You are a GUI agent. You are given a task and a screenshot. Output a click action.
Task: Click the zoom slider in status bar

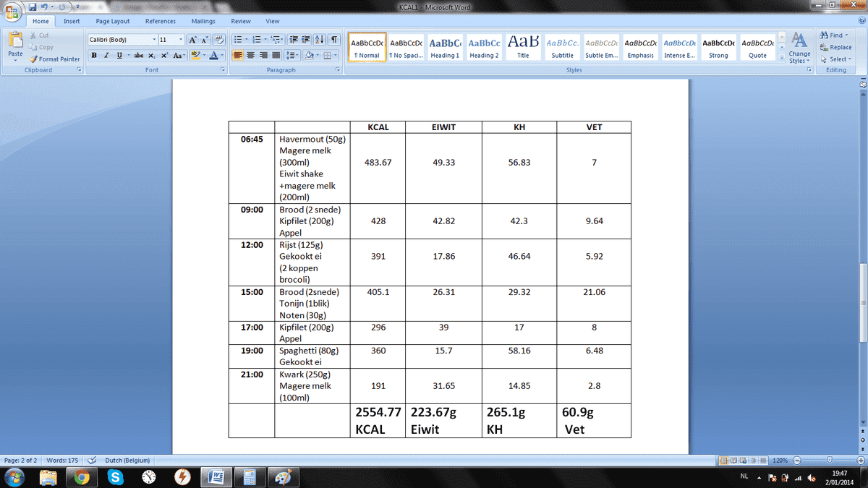pos(830,461)
